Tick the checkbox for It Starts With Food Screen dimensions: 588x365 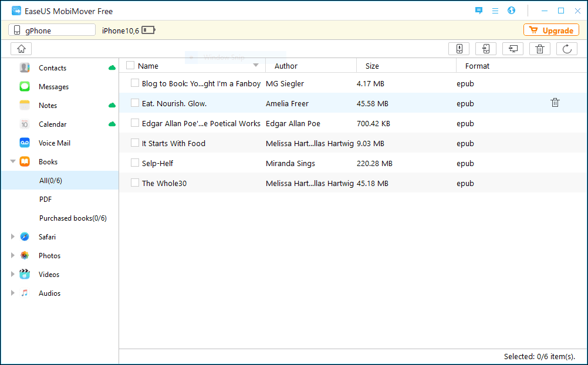coord(135,143)
